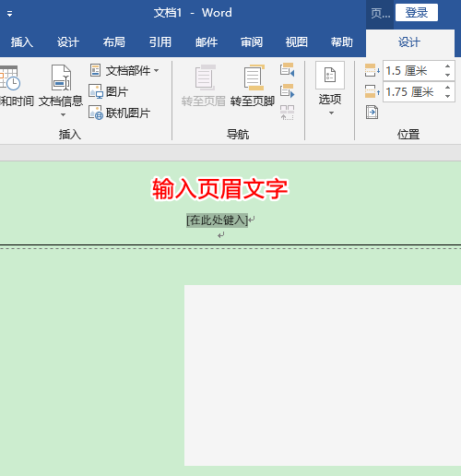Click the 登录 sign-in button
Viewport: 461px width, 476px height.
(417, 13)
